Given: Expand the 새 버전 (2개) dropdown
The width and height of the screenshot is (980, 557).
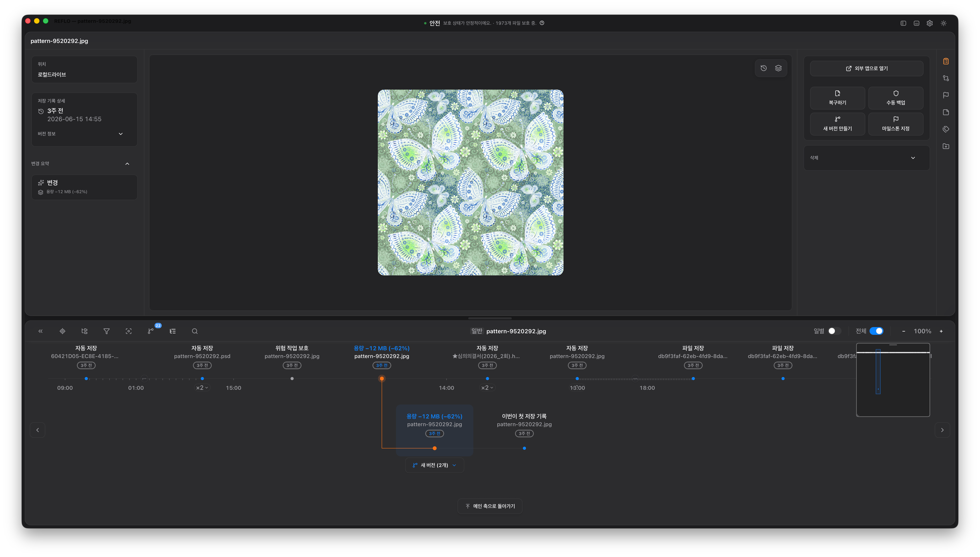Looking at the screenshot, I should pos(434,465).
